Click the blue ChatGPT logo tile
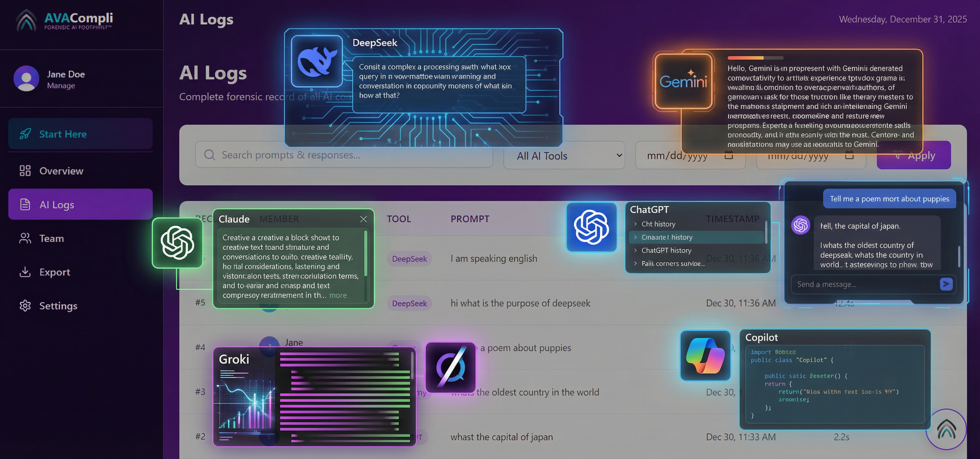The image size is (980, 459). [591, 227]
